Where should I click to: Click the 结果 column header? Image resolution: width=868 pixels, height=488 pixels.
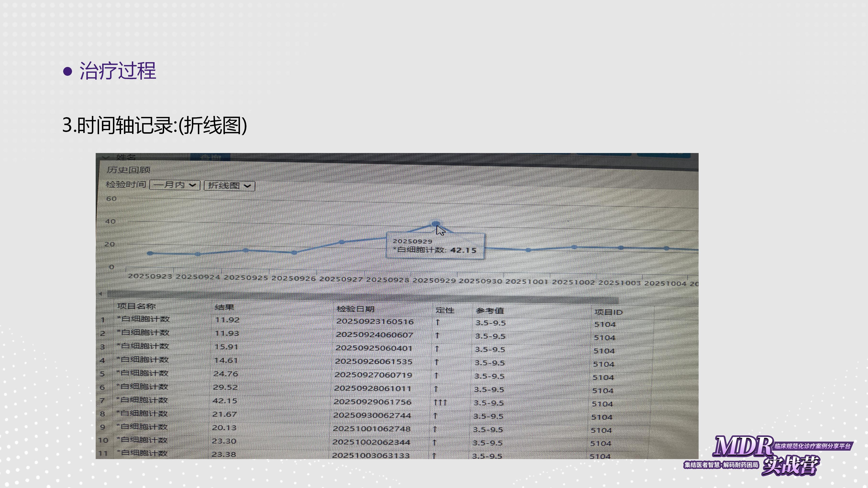click(x=224, y=307)
